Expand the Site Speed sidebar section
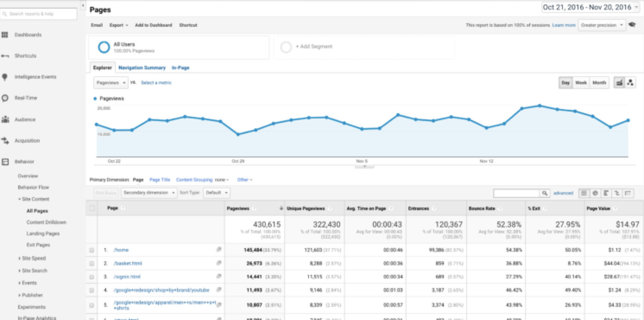Viewport: 644px width, 320px height. (x=32, y=258)
